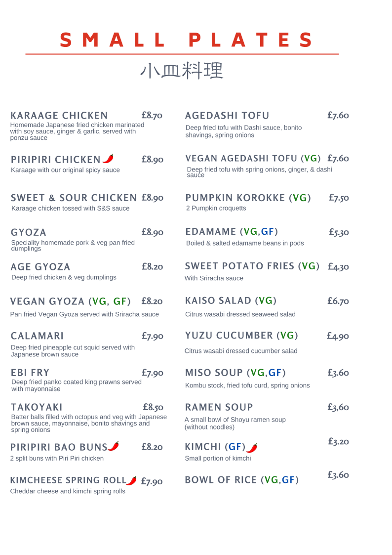Click the £8.50 price for Takoyaki
392x555 pixels.
(x=153, y=407)
